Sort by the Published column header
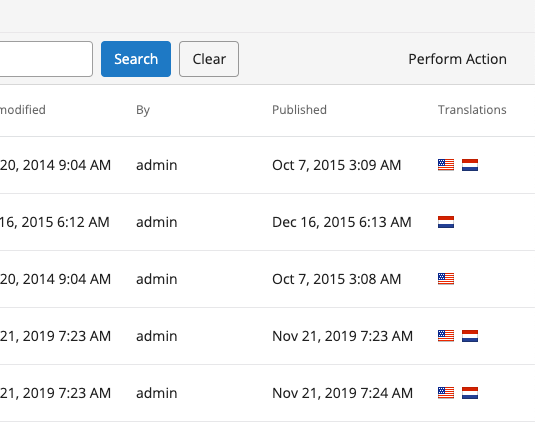 299,110
